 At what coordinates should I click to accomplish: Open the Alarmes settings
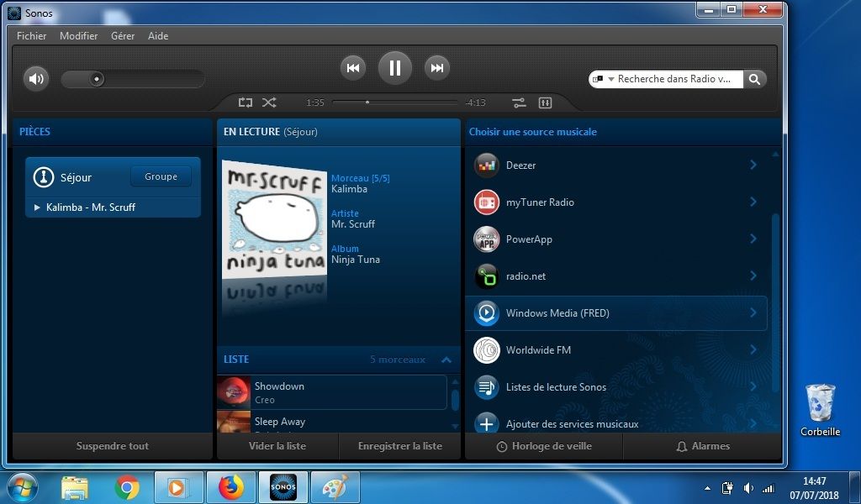703,446
